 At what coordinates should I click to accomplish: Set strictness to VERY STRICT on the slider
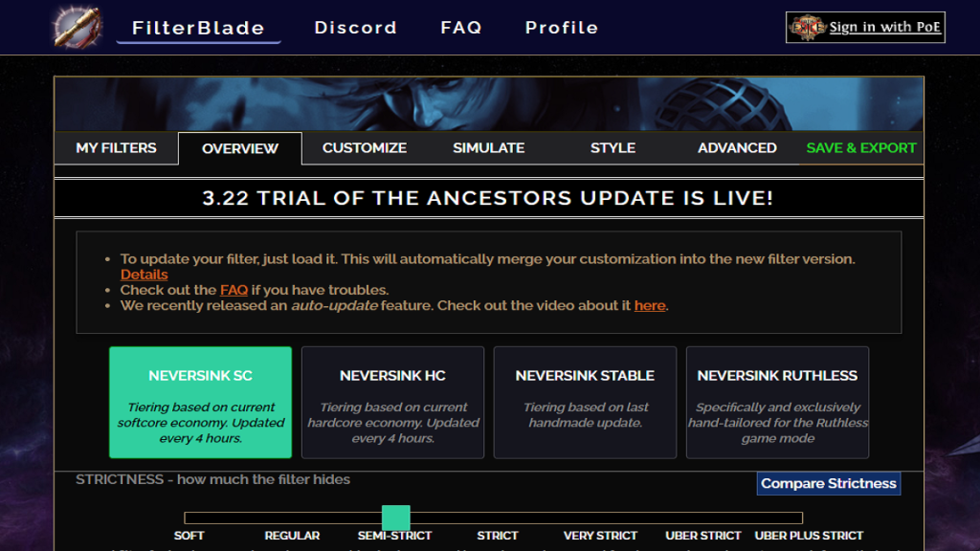[x=601, y=518]
